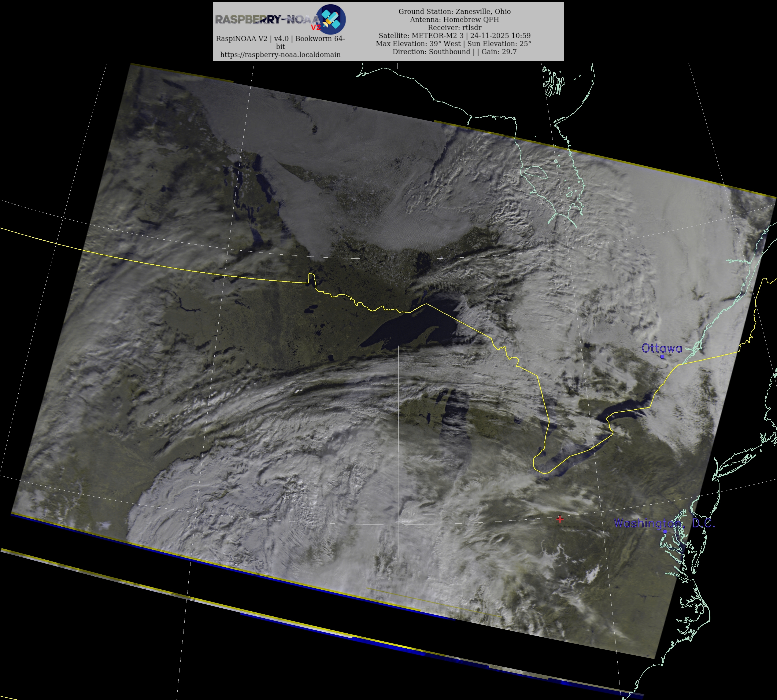Click the island outline in James Bay
The image size is (777, 700).
pyautogui.click(x=535, y=172)
